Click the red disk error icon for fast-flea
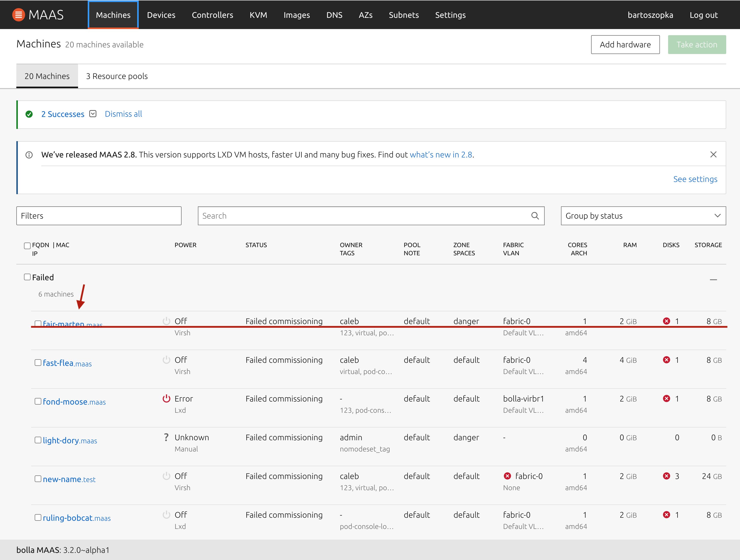740x560 pixels. [666, 360]
